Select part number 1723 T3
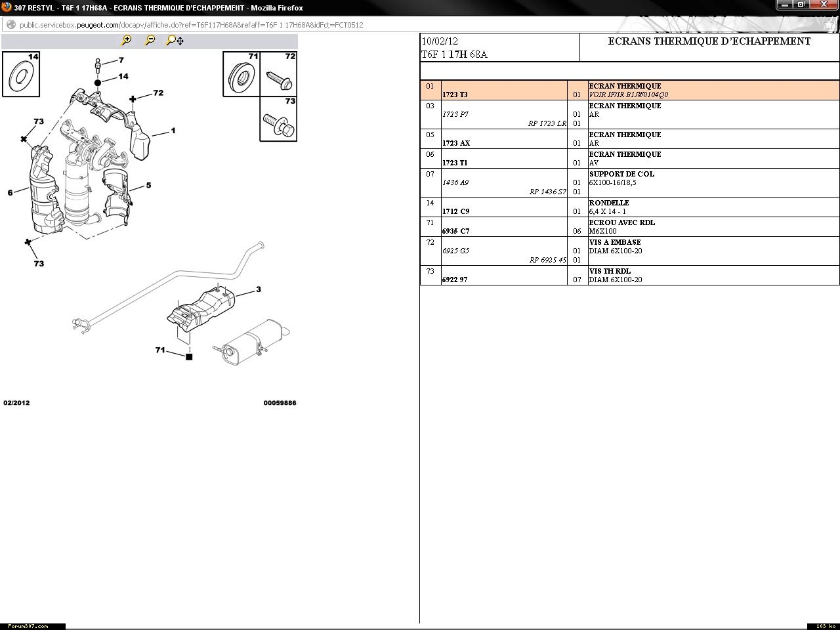Screen dimensions: 840x630 click(455, 94)
